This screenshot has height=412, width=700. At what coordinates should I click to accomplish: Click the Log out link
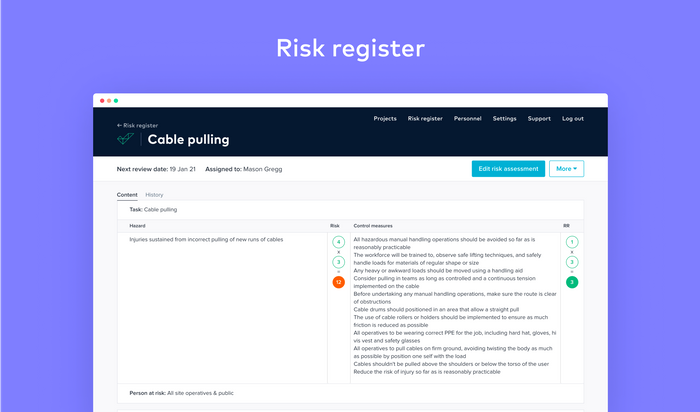pos(573,119)
